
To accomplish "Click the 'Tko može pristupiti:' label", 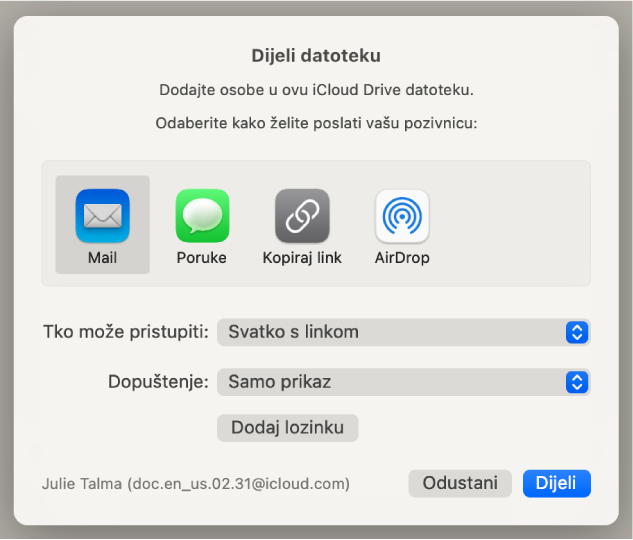I will [x=126, y=332].
